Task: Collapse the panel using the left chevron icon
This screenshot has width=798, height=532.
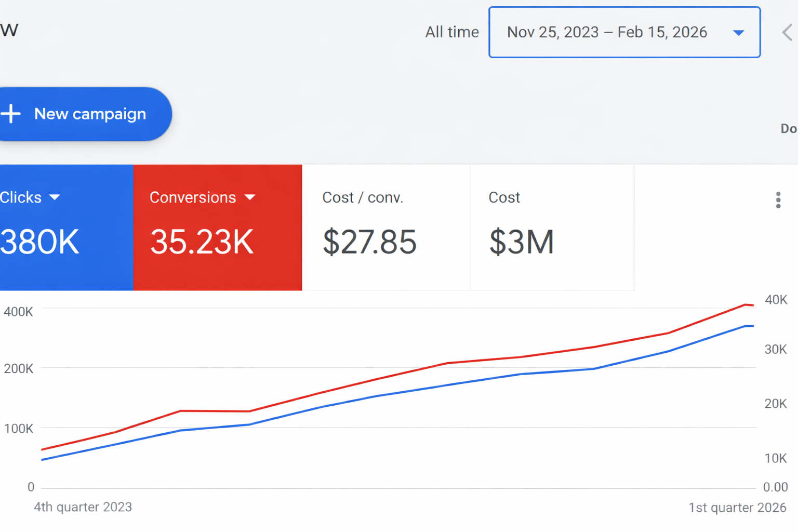Action: (786, 32)
